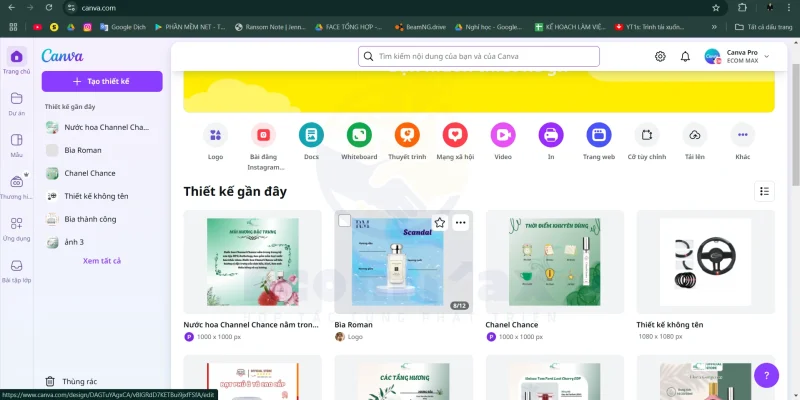Open the browser apps grid shortcut
The image size is (800, 400).
tap(13, 27)
